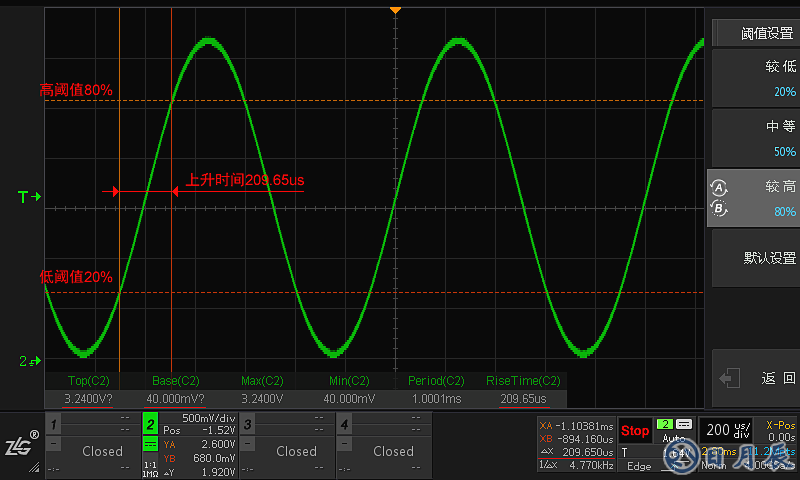Select the RiseTime(C2) measurement column
Viewport: 800px width, 480px height.
(x=522, y=389)
